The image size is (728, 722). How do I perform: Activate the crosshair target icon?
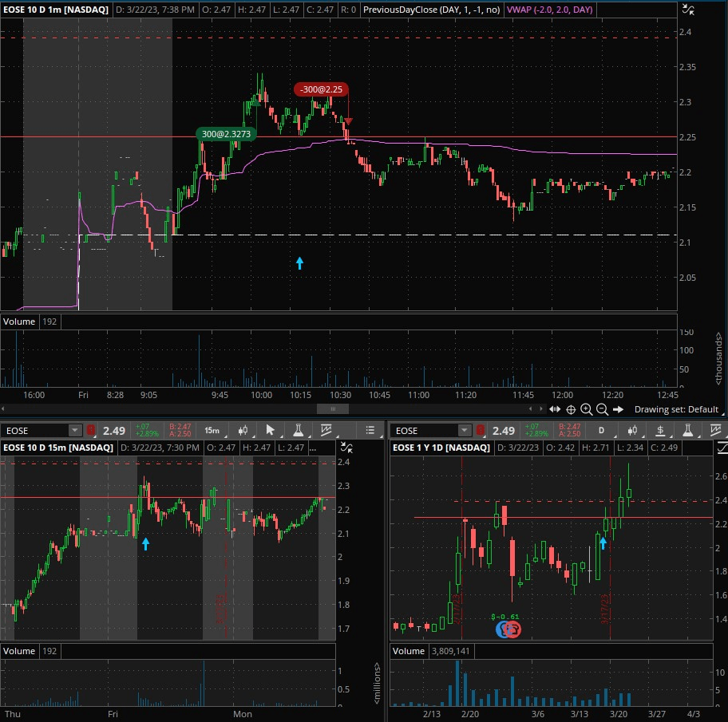point(571,409)
